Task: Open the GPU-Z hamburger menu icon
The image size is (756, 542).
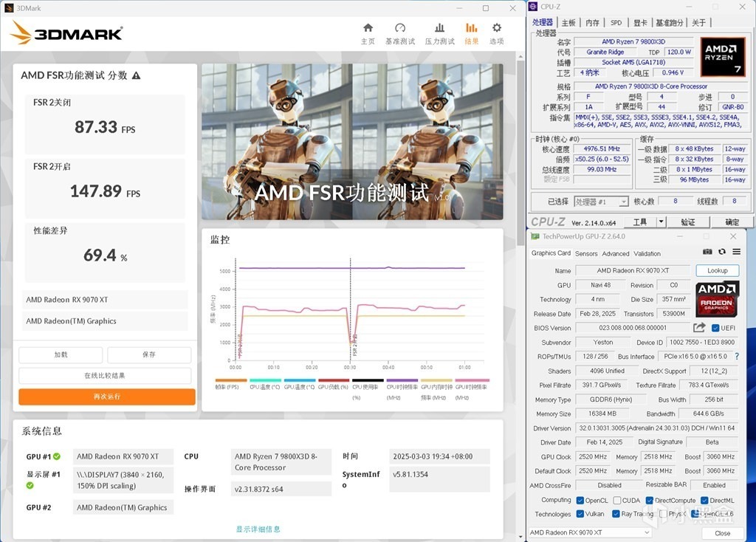Action: (x=736, y=252)
